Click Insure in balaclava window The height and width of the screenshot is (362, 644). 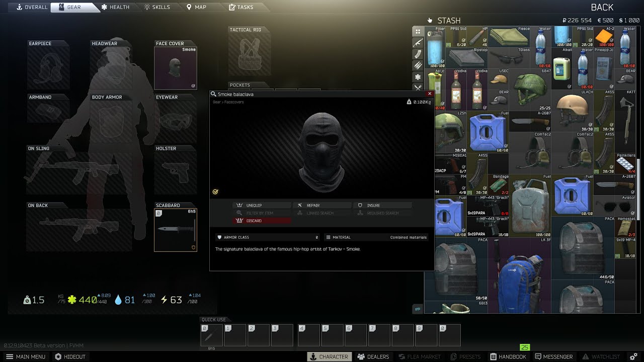(383, 205)
